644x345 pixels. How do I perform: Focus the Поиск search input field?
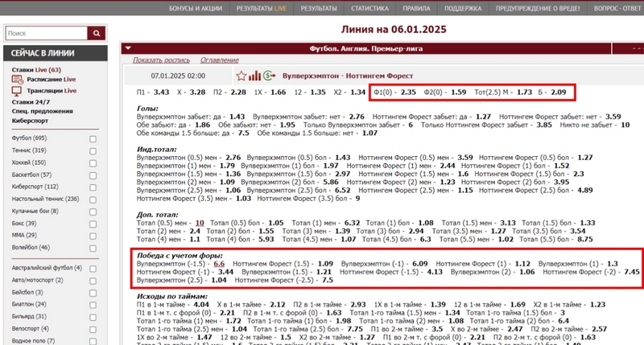pyautogui.click(x=47, y=34)
